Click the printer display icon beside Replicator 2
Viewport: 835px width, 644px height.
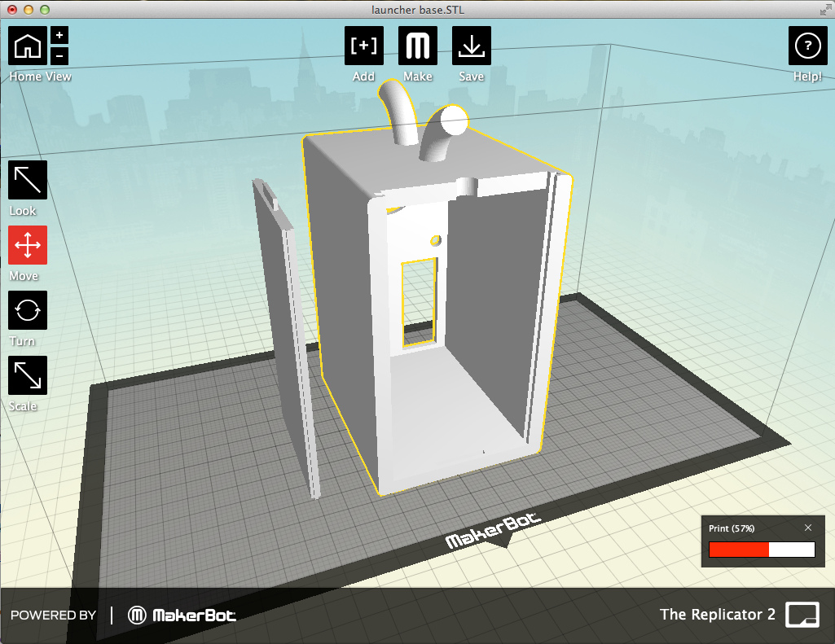pyautogui.click(x=802, y=616)
